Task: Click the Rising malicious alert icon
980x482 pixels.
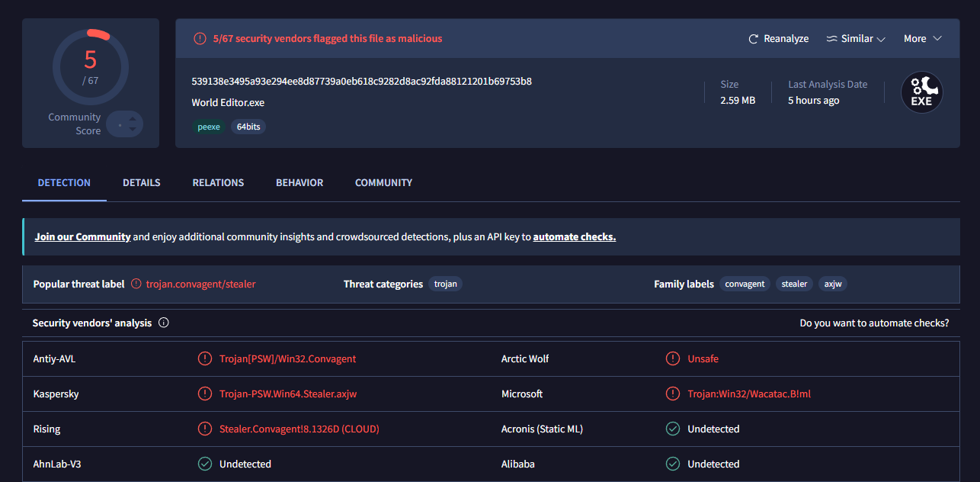Action: [204, 429]
